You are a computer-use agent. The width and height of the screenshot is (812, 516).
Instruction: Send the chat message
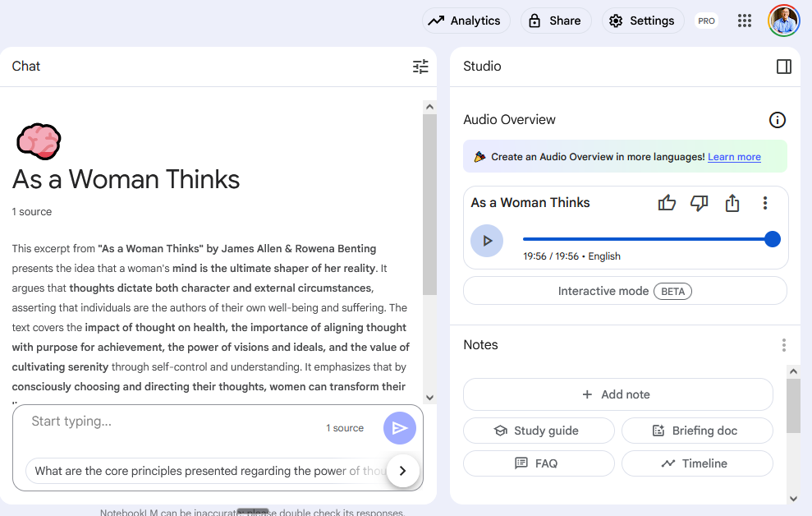400,428
